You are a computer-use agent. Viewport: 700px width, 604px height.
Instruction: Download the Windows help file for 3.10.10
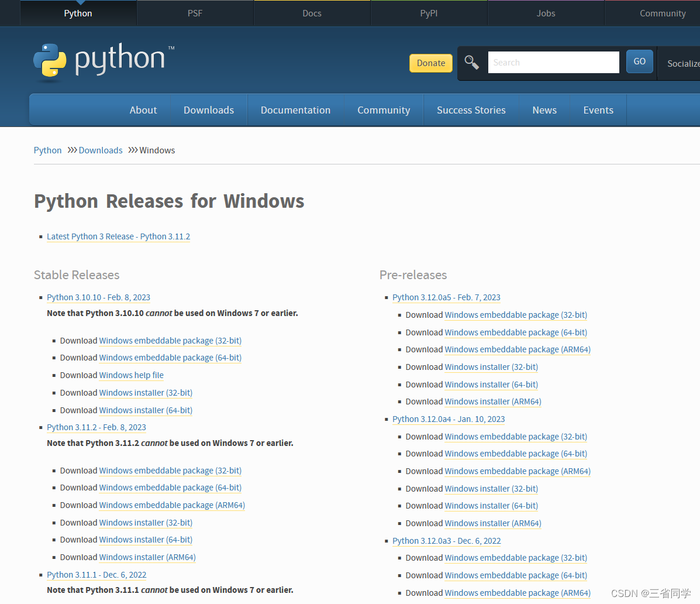131,375
